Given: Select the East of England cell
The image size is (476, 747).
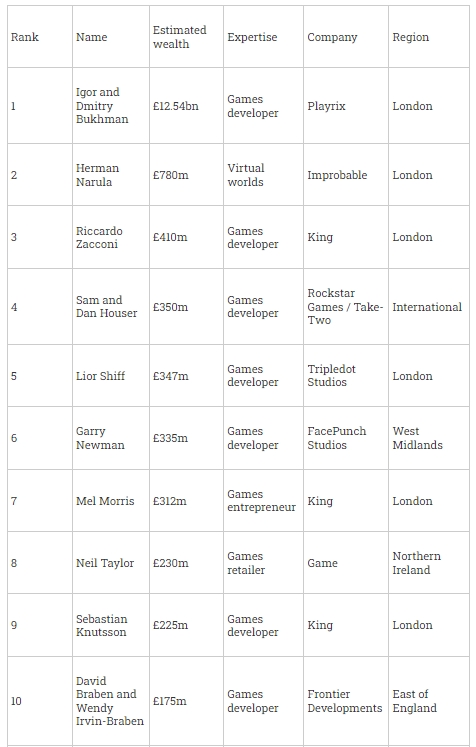Looking at the screenshot, I should coord(429,701).
